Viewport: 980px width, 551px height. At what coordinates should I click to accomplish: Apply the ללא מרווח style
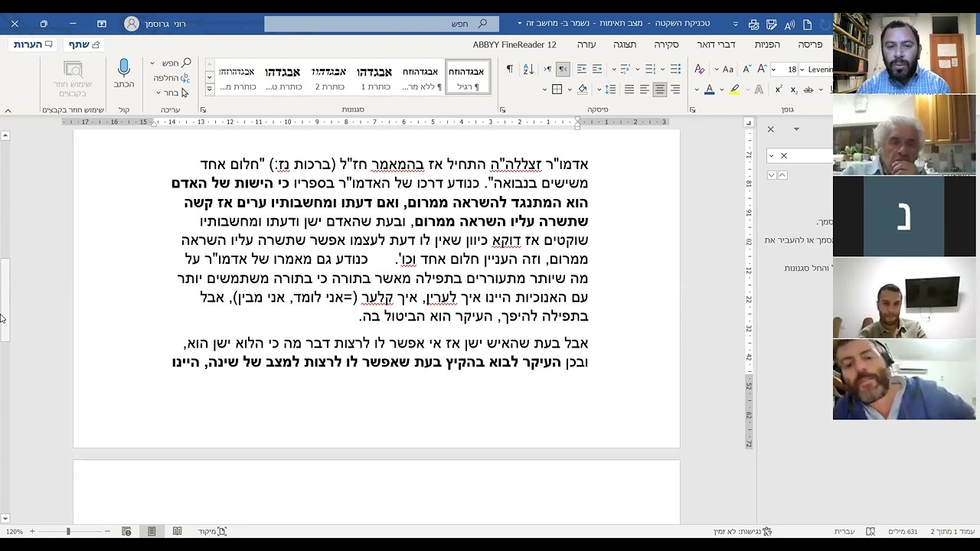tap(420, 78)
